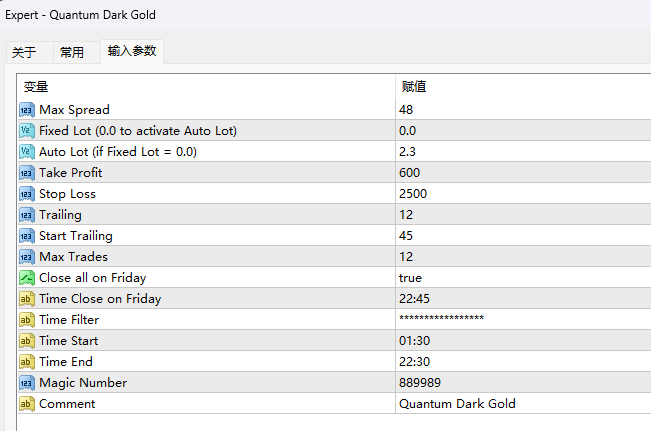
Task: Click the integer icon beside Take Profit
Action: coord(27,173)
